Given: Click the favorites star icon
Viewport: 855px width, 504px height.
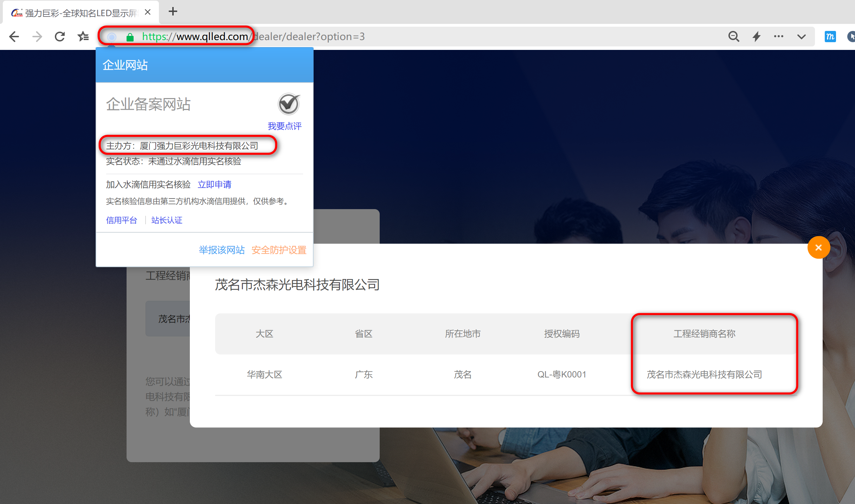Looking at the screenshot, I should tap(83, 37).
